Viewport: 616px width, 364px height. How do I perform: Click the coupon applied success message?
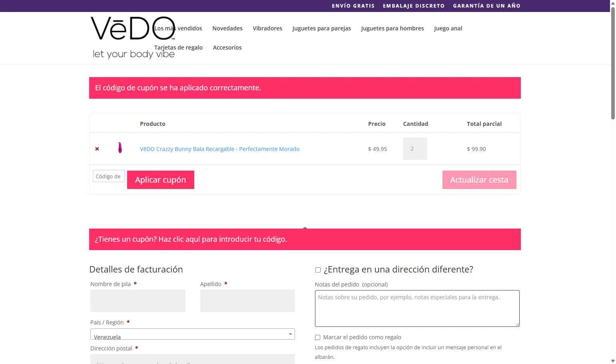305,88
